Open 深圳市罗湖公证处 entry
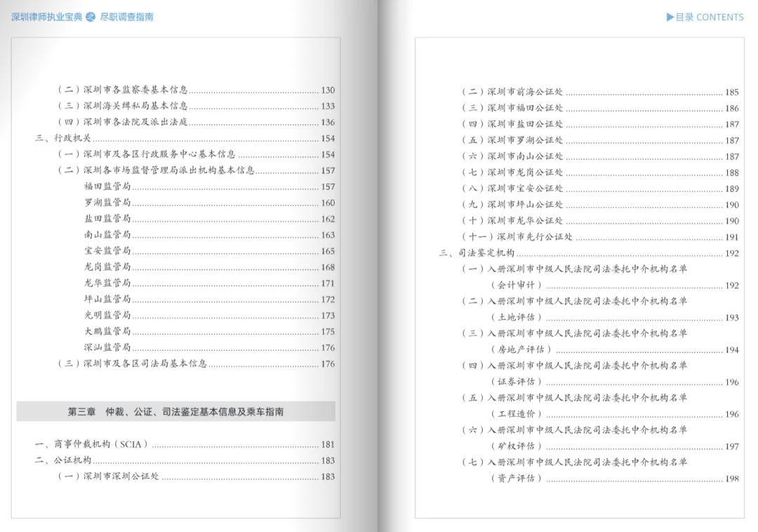758x532 pixels. (600, 140)
